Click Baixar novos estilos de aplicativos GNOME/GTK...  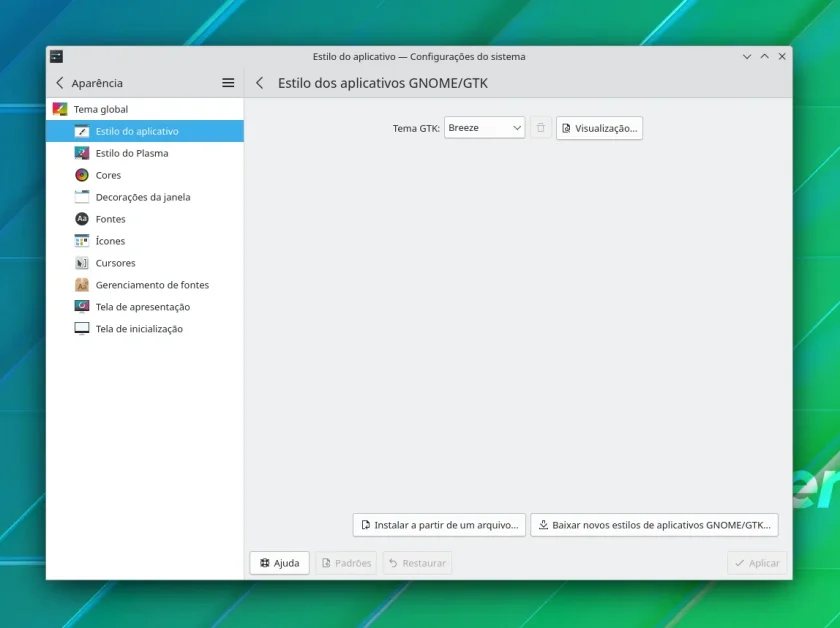654,525
